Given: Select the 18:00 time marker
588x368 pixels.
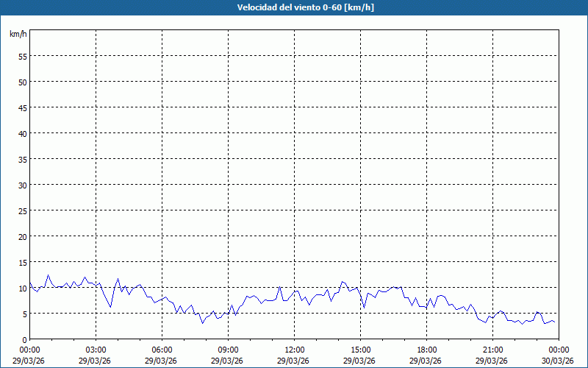Looking at the screenshot, I should click(426, 350).
